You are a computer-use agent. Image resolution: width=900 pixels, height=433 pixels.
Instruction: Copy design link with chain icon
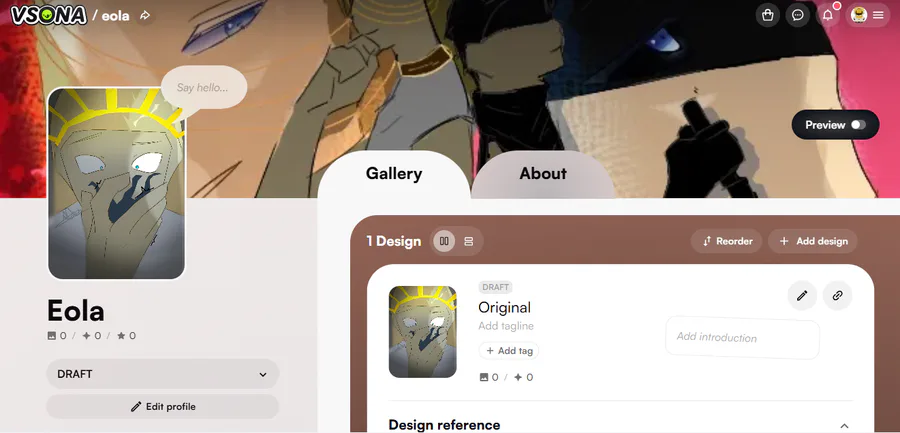coord(837,296)
